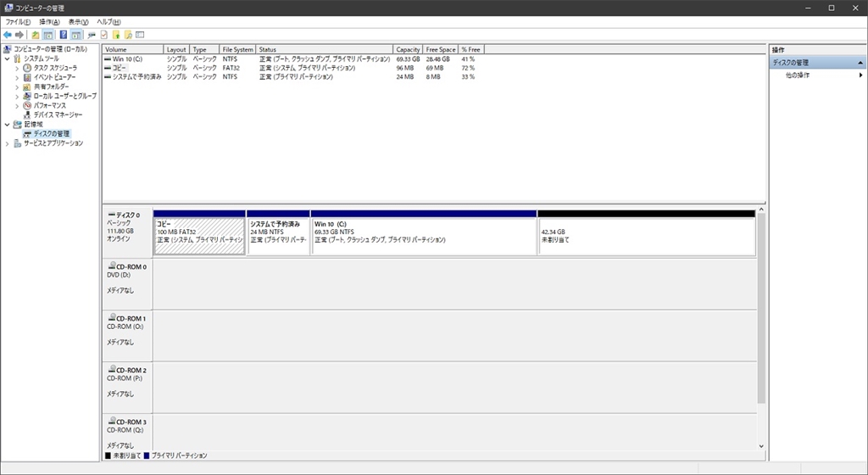Click the CD-ROM 0 drive icon
The image size is (868, 475).
(x=112, y=265)
